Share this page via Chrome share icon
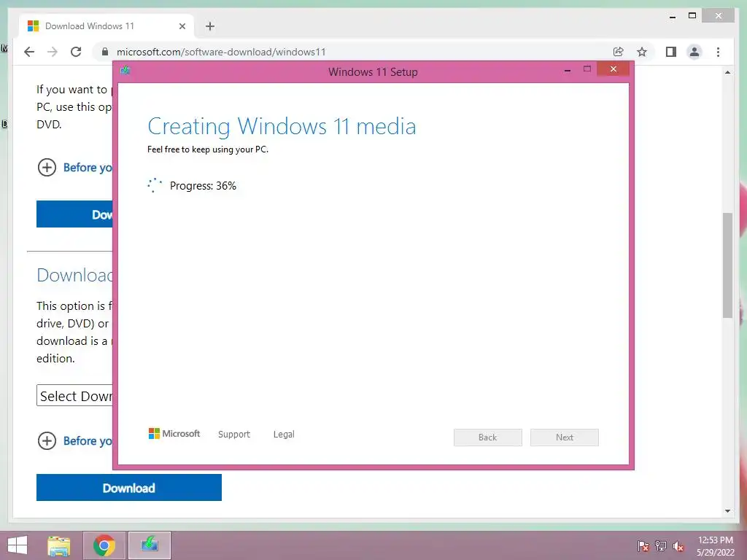The width and height of the screenshot is (747, 560). tap(619, 52)
